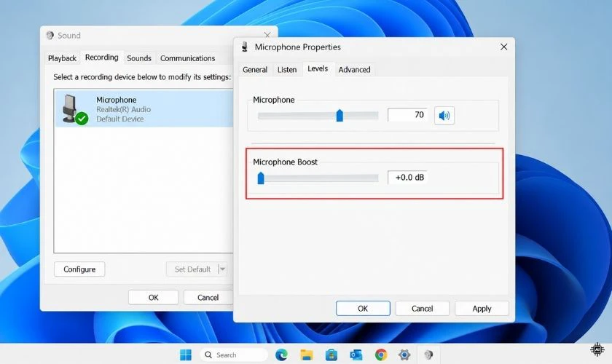
Task: Select the Levels tab
Action: click(318, 68)
